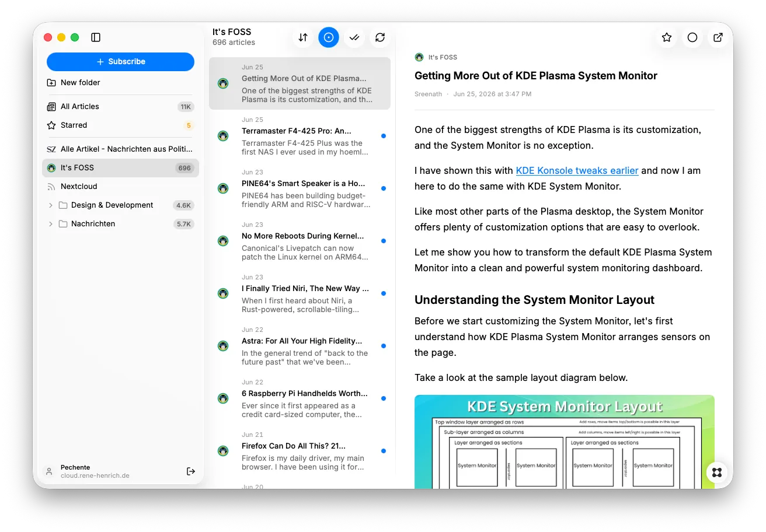Open article in browser icon
The height and width of the screenshot is (532, 766).
(x=718, y=37)
